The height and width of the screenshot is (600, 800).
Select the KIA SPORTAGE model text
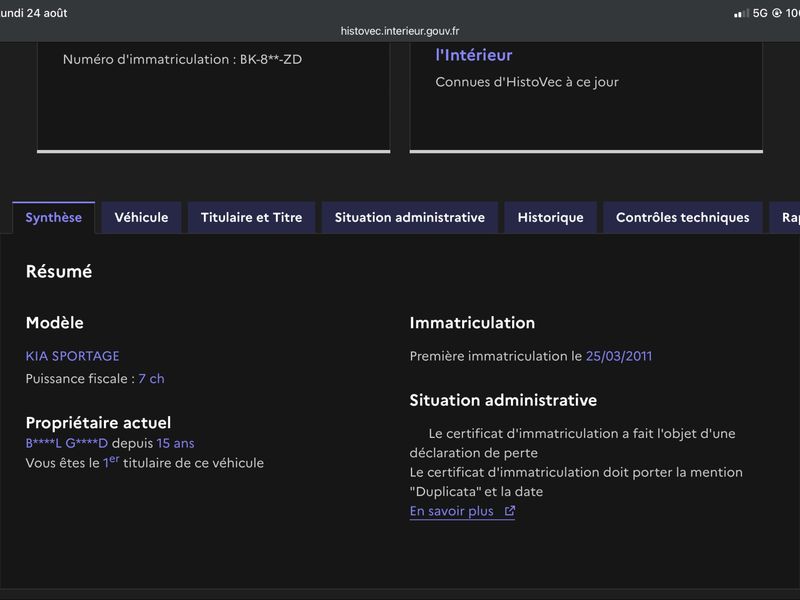point(72,356)
